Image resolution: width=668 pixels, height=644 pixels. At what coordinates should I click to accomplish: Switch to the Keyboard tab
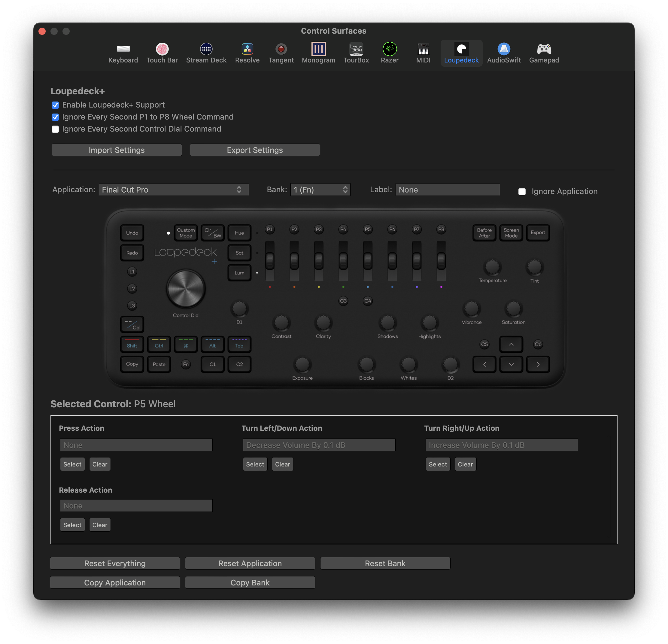(123, 53)
